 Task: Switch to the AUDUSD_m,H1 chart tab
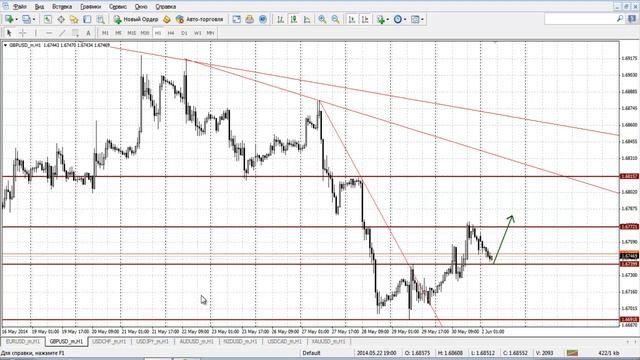tap(196, 342)
